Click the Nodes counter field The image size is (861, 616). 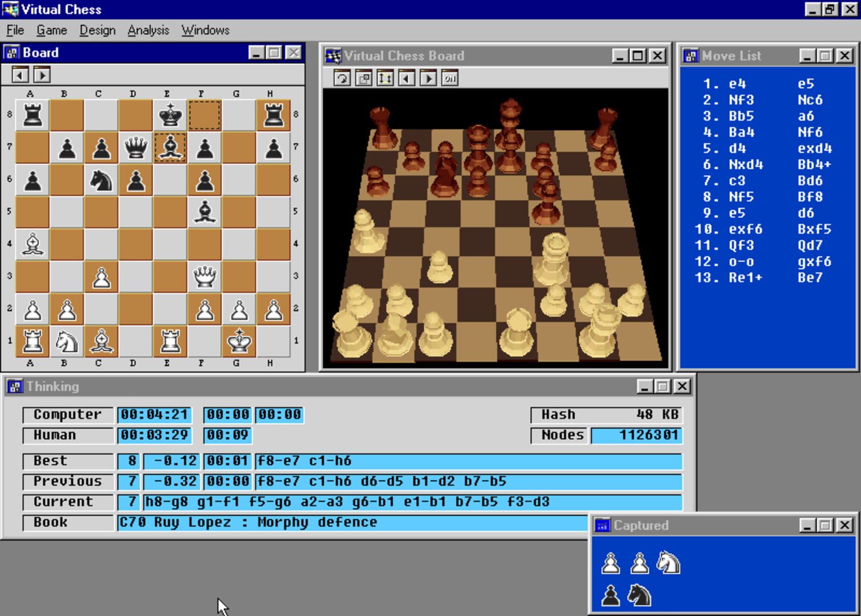pyautogui.click(x=637, y=435)
